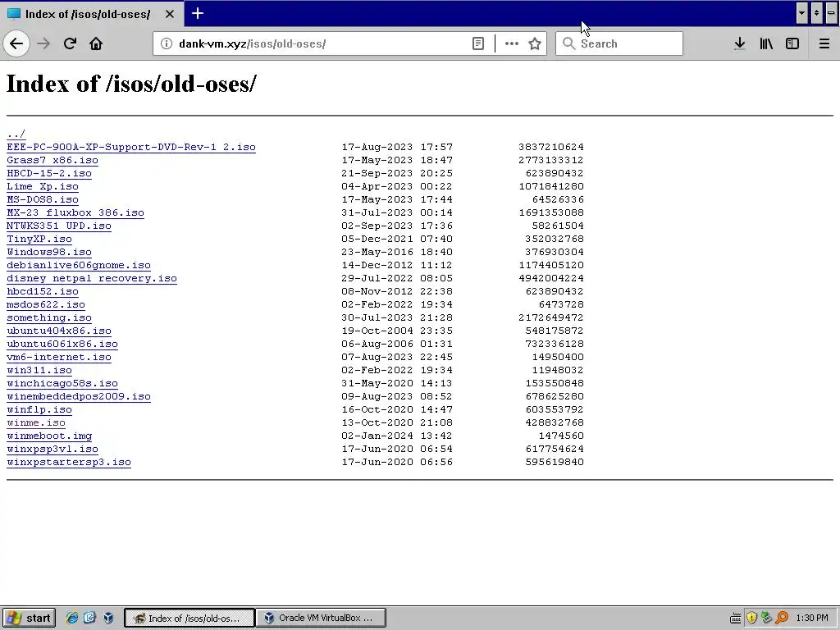Click the 1:30 PM system clock
Screen dimensions: 840x630
(x=812, y=619)
